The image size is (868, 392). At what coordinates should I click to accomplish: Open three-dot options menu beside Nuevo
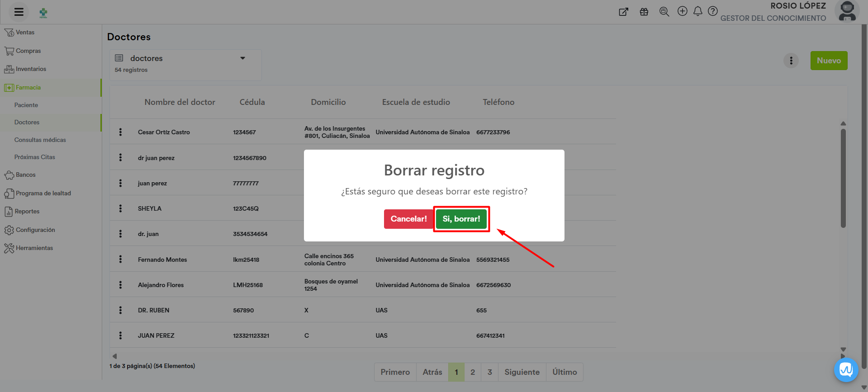click(791, 61)
